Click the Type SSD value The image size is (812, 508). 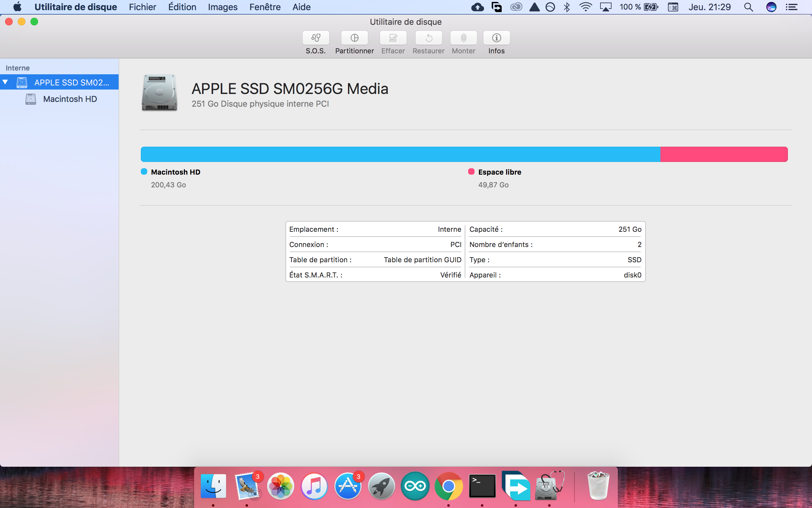click(x=634, y=260)
